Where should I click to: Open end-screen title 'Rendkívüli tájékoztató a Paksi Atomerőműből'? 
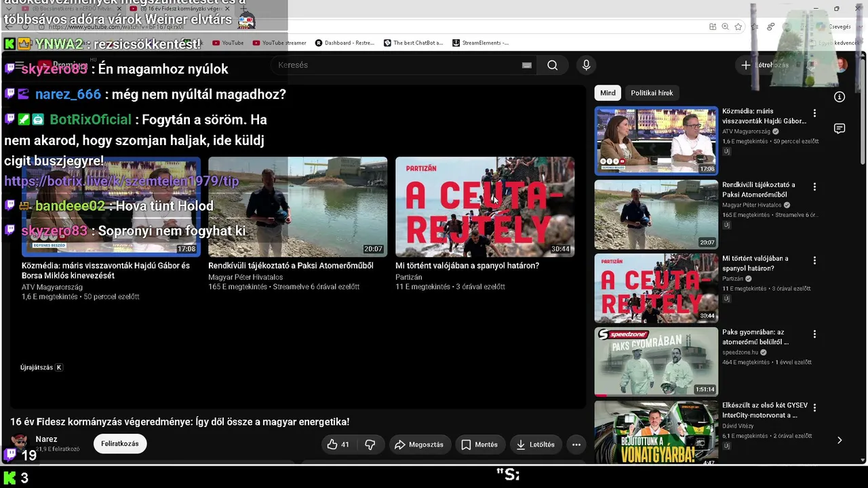click(291, 266)
